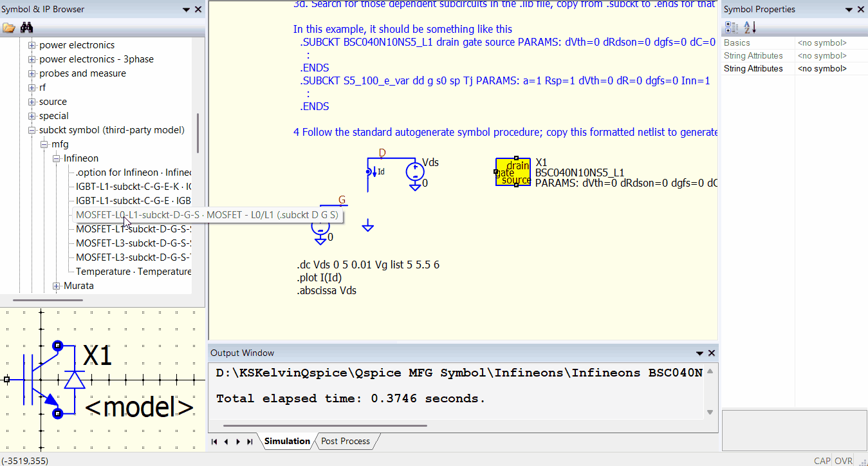Click the yellow drain-gate-source subcircuit symbol
The height and width of the screenshot is (466, 868).
tap(513, 172)
